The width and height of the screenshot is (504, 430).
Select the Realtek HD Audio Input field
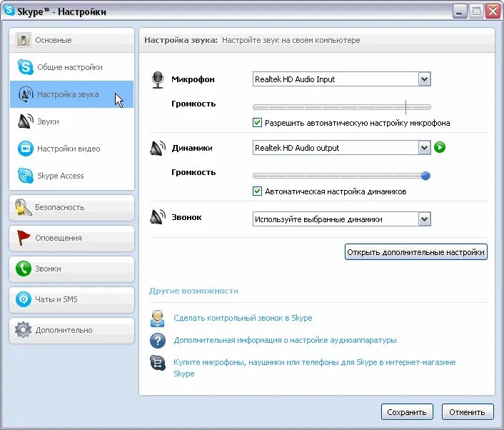point(342,79)
